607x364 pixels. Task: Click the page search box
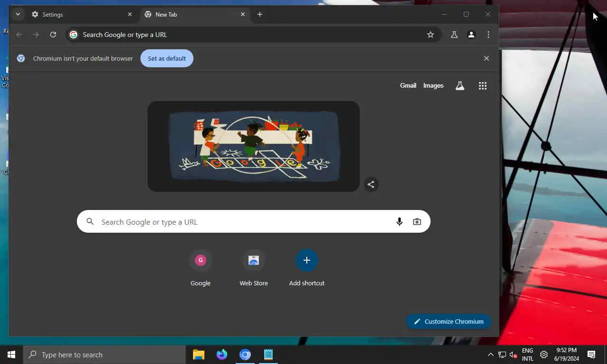tap(254, 221)
